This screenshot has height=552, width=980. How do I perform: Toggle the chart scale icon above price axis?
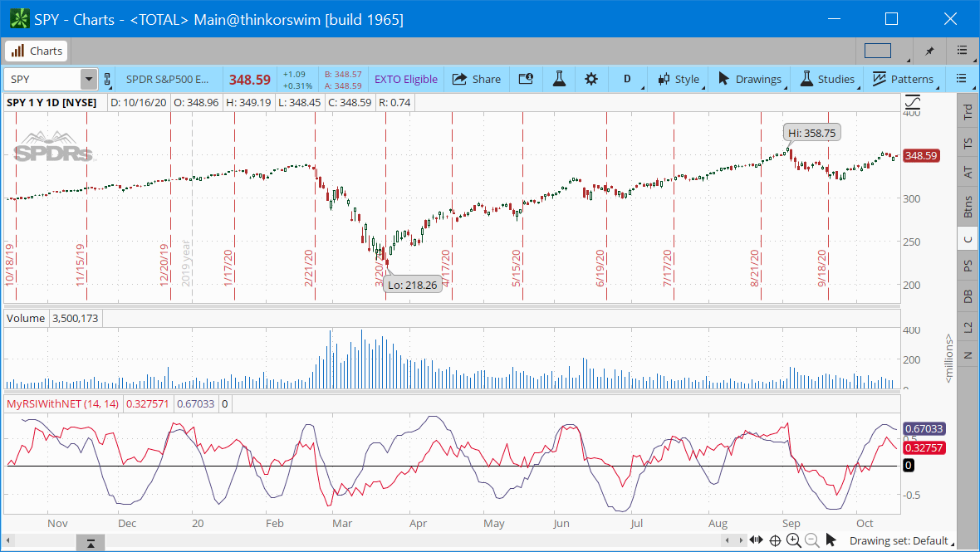point(912,103)
